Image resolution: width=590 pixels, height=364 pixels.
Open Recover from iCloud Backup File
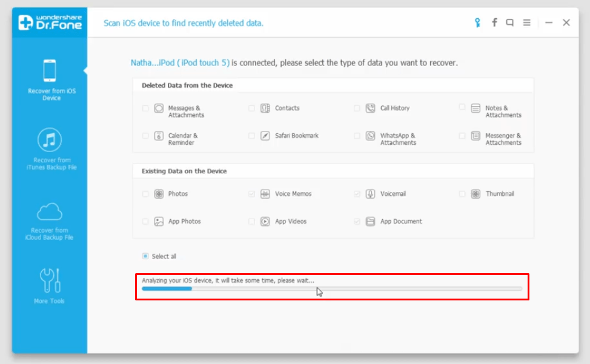click(49, 222)
